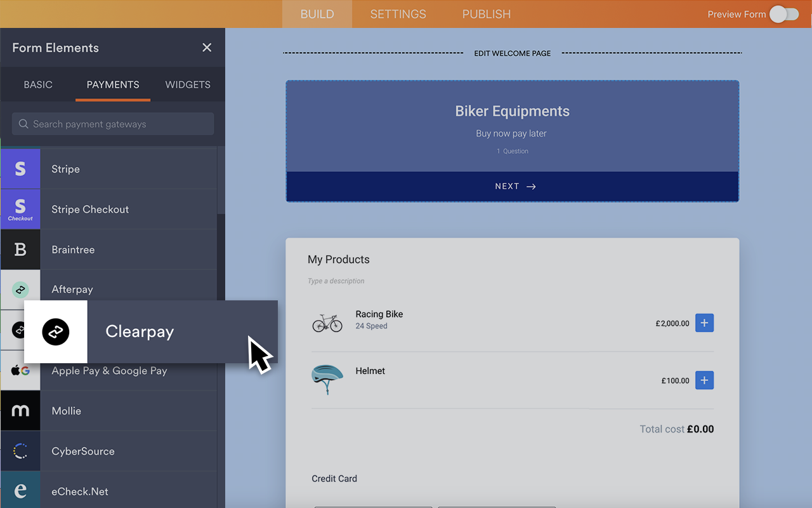The height and width of the screenshot is (508, 812).
Task: Go to the Publish section
Action: click(x=486, y=14)
